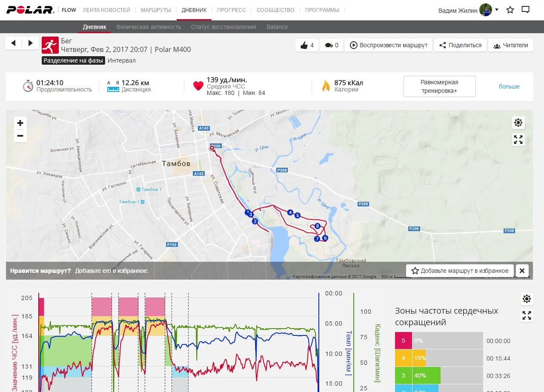Zoom in the map with plus button
The width and height of the screenshot is (544, 392).
[20, 123]
